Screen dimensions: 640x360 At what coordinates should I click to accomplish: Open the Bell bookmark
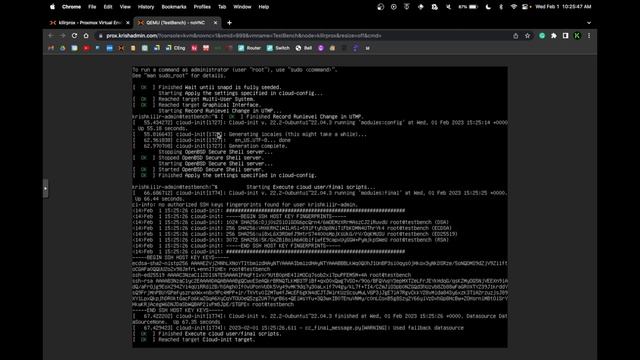click(x=304, y=48)
